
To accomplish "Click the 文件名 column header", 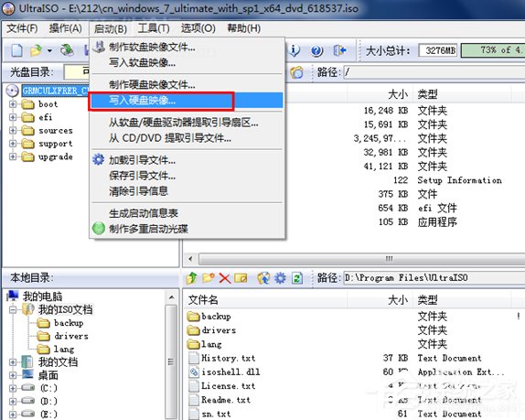I will point(265,300).
